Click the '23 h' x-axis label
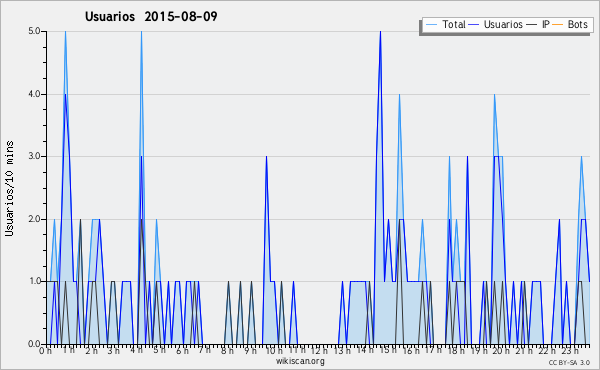 [569, 351]
